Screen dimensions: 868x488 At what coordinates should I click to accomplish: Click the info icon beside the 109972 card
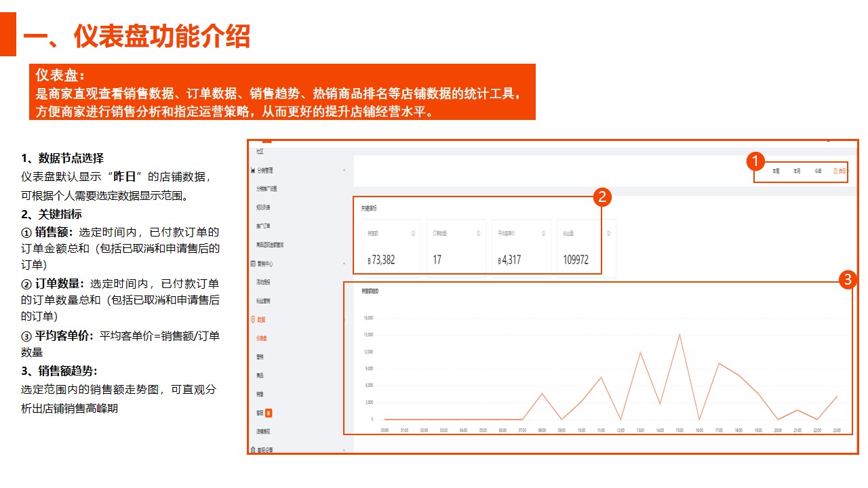608,233
